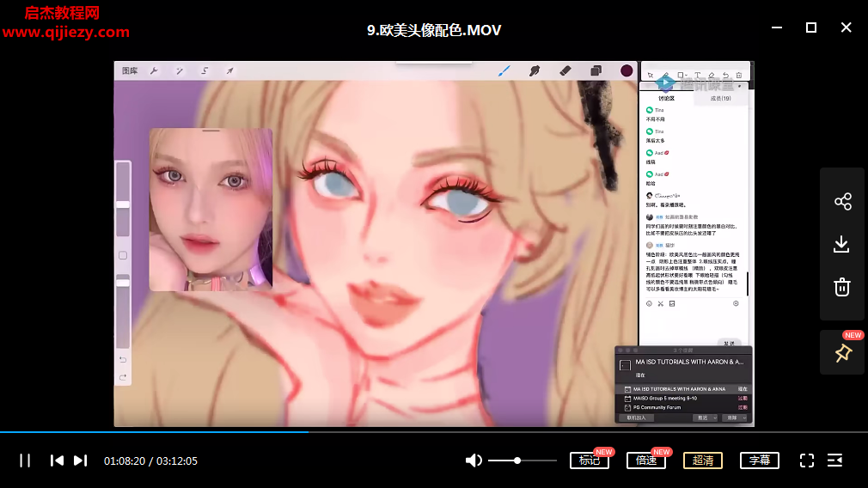
Task: Select the Procreate Smudge tool
Action: [x=535, y=70]
